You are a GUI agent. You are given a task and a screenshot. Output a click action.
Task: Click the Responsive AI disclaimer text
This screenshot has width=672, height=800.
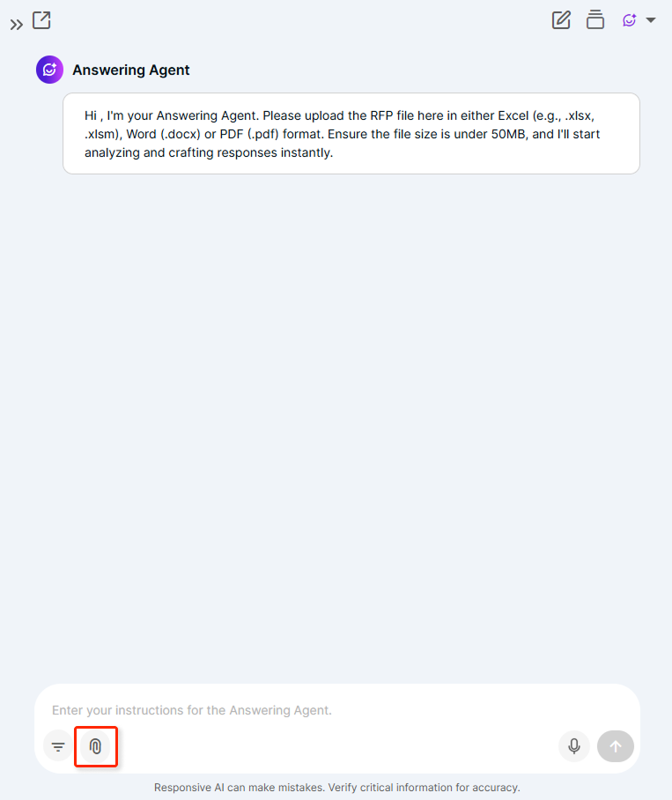point(337,788)
